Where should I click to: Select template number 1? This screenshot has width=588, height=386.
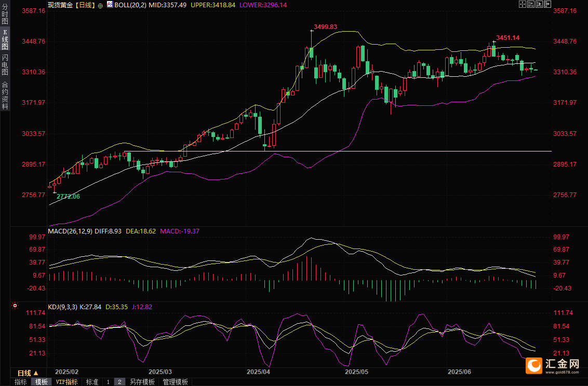click(108, 382)
